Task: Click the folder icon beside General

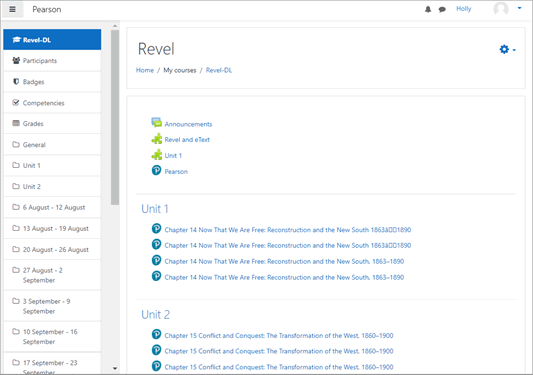Action: click(x=16, y=144)
